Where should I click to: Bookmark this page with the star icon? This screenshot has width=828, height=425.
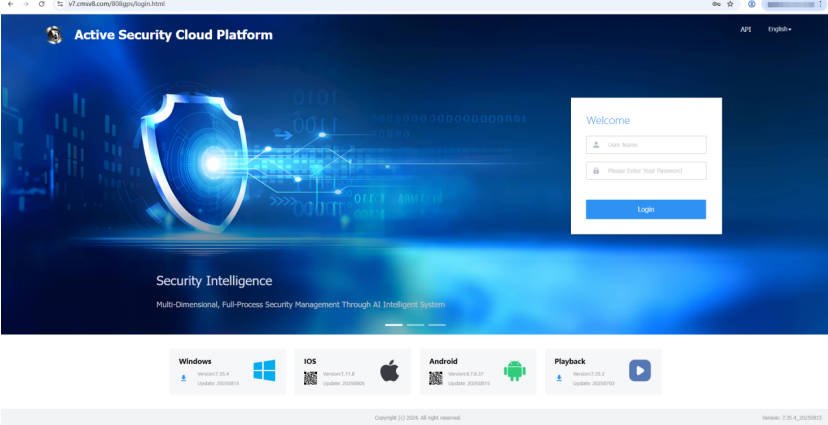tap(731, 5)
